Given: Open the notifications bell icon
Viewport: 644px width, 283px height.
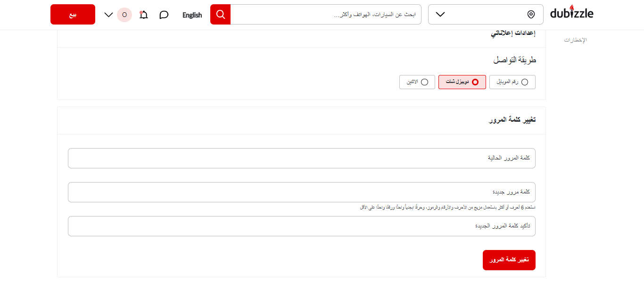Looking at the screenshot, I should [x=144, y=15].
